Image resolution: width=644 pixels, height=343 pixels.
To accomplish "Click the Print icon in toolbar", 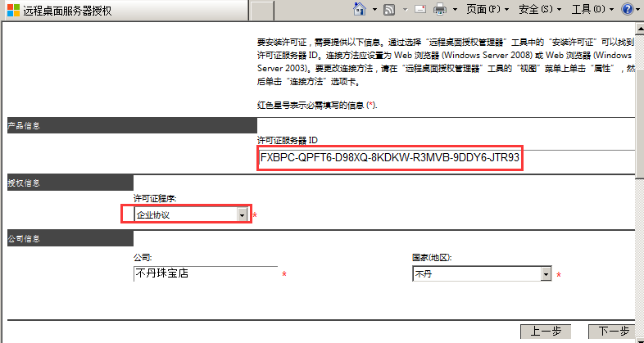I will click(439, 10).
